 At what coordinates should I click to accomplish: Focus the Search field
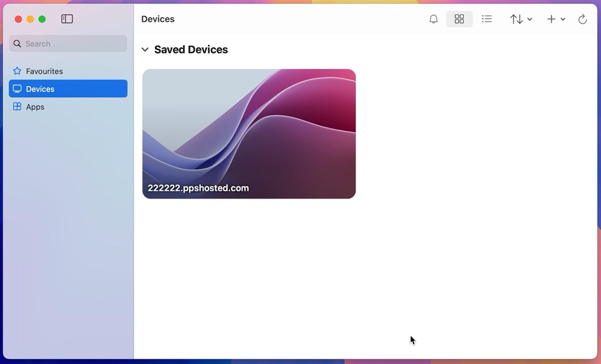click(x=68, y=44)
